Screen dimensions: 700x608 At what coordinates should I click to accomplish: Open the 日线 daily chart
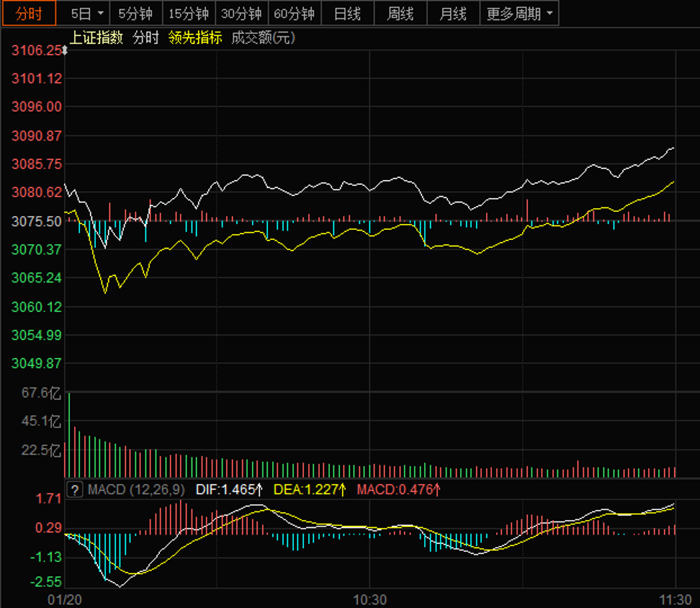[x=347, y=14]
